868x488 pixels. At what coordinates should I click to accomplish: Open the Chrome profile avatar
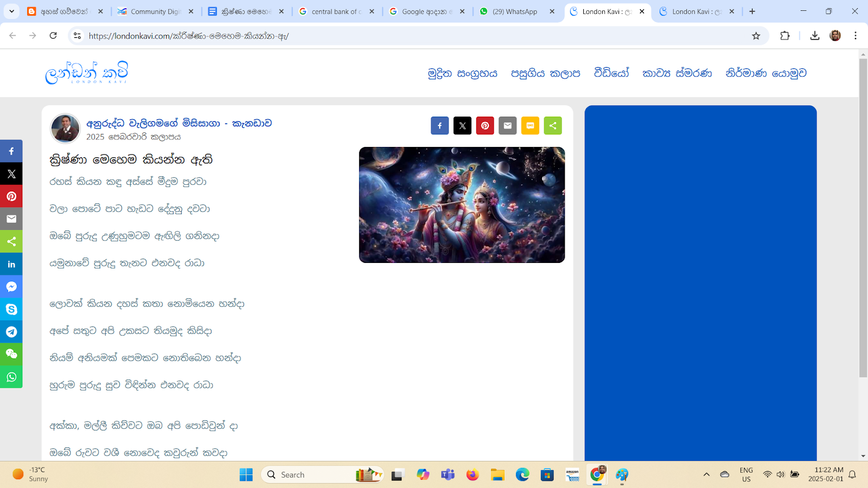835,36
